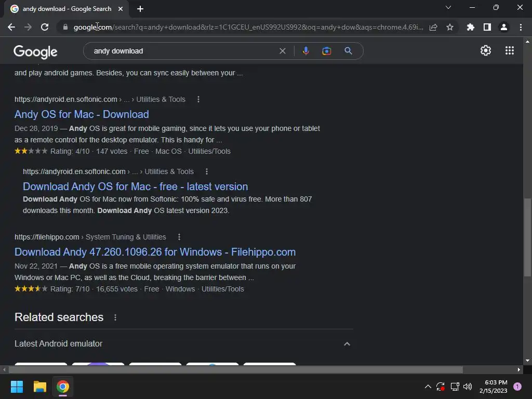Open the volume control in tray
The height and width of the screenshot is (399, 532).
tap(468, 387)
